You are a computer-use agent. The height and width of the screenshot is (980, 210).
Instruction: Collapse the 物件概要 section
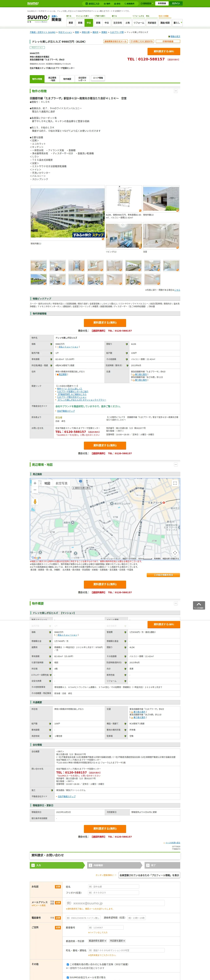[x=176, y=603]
